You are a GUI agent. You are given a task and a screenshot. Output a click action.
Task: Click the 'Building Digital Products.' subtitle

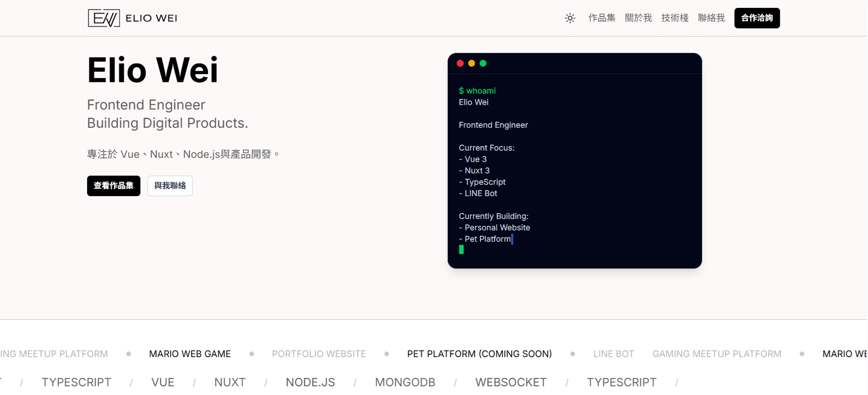[168, 123]
